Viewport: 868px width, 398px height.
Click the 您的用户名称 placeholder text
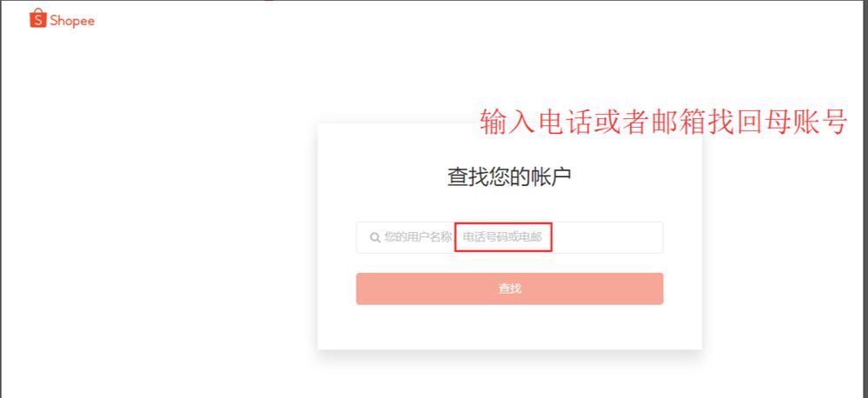(x=418, y=237)
